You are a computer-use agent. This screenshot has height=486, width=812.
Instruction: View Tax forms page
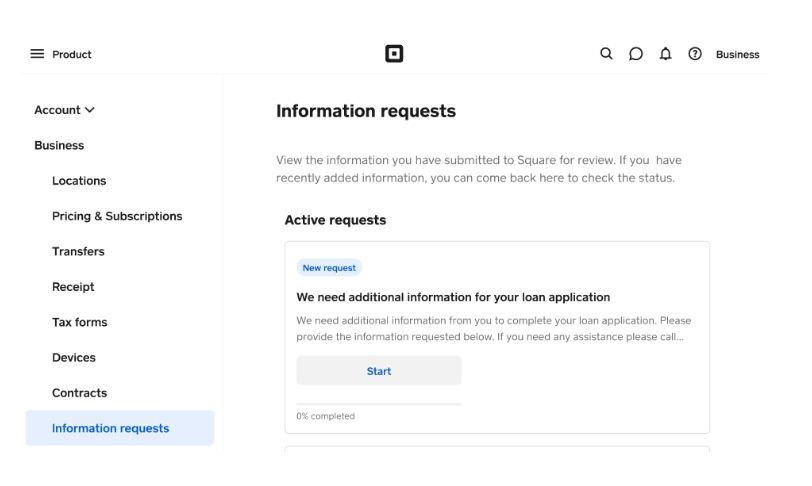click(79, 322)
